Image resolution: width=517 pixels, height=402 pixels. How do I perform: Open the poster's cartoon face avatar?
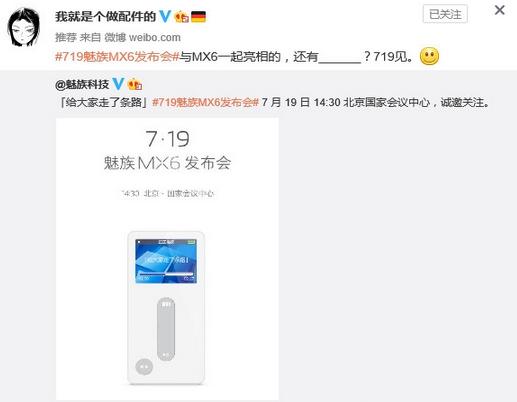23,27
